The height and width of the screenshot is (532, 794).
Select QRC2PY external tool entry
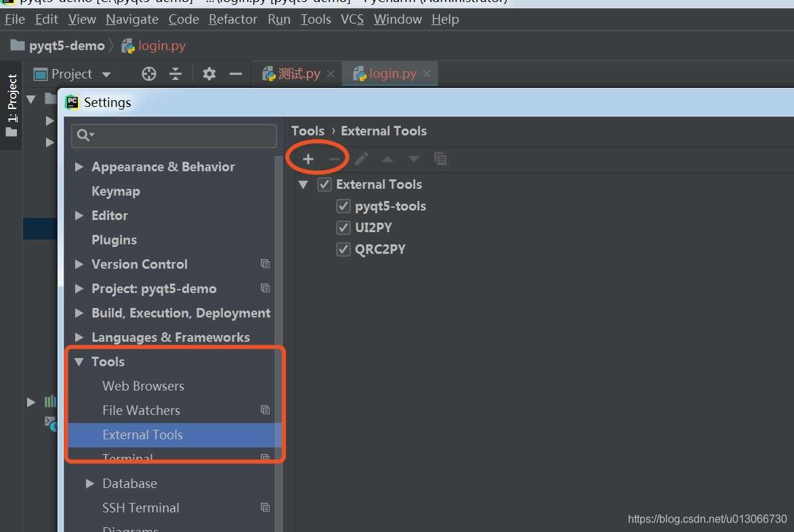(380, 249)
